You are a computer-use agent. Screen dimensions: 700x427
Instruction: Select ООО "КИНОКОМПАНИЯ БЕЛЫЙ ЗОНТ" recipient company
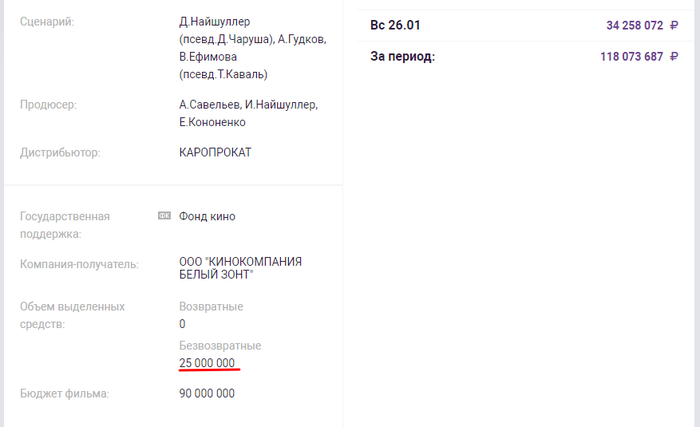(240, 267)
